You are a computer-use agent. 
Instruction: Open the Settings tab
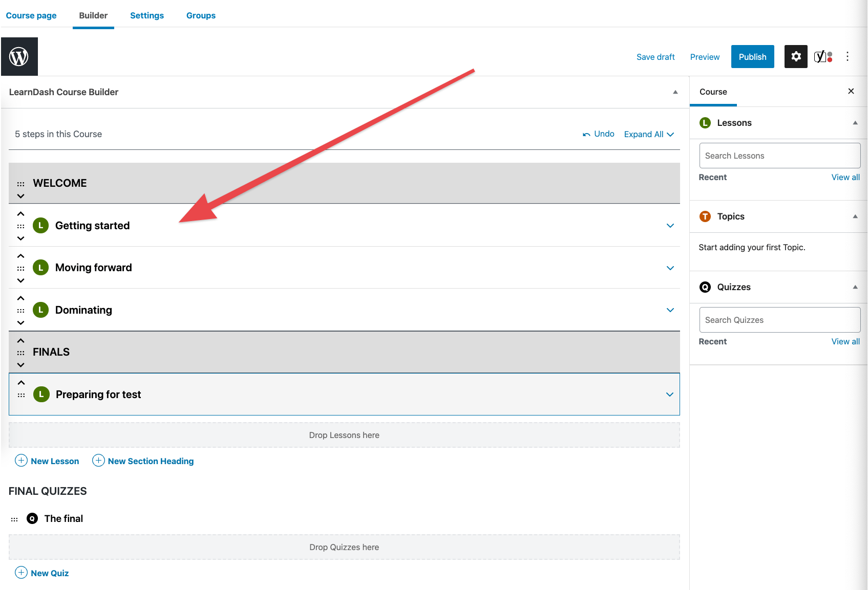click(x=147, y=15)
